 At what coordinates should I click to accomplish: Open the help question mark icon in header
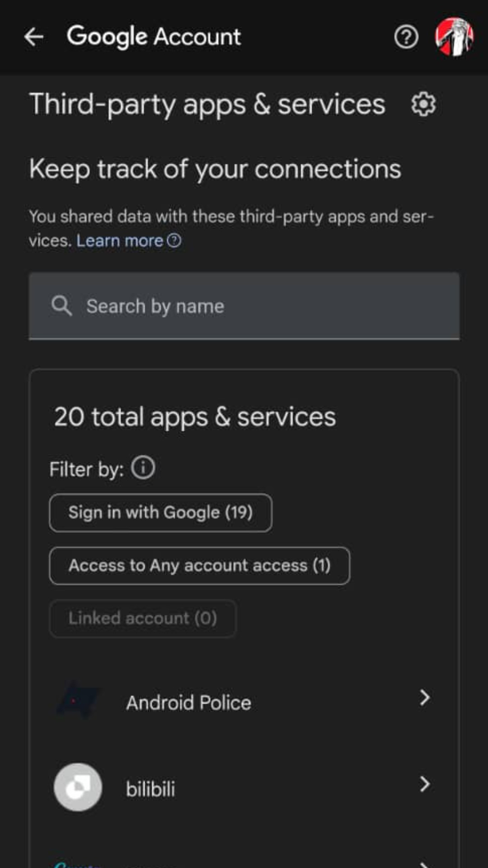click(x=406, y=37)
